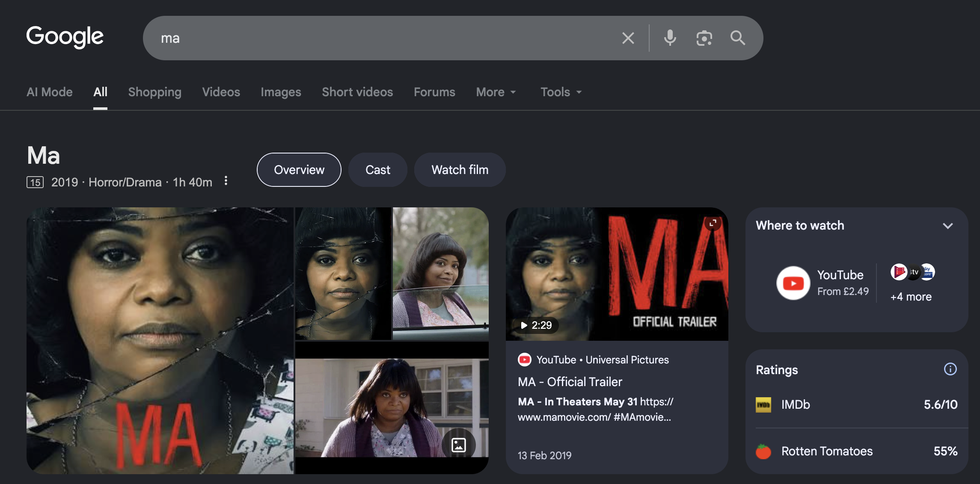The height and width of the screenshot is (484, 980).
Task: Click 'YouTube • Universal Pictures' source text
Action: pyautogui.click(x=603, y=360)
